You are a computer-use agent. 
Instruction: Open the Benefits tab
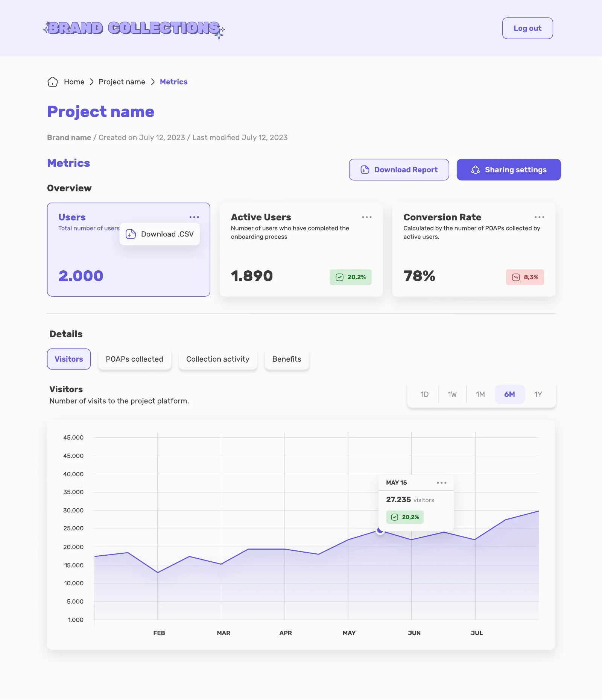pyautogui.click(x=287, y=359)
